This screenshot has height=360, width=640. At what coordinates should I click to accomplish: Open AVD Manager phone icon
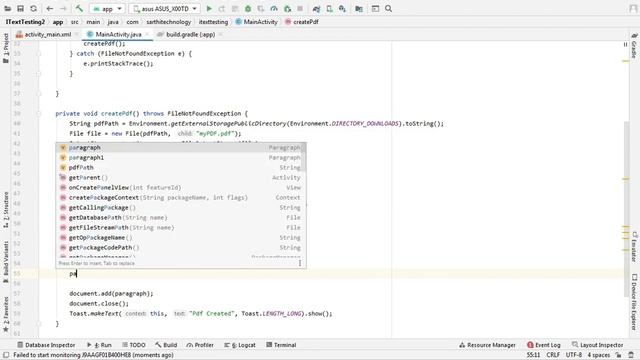(x=329, y=9)
